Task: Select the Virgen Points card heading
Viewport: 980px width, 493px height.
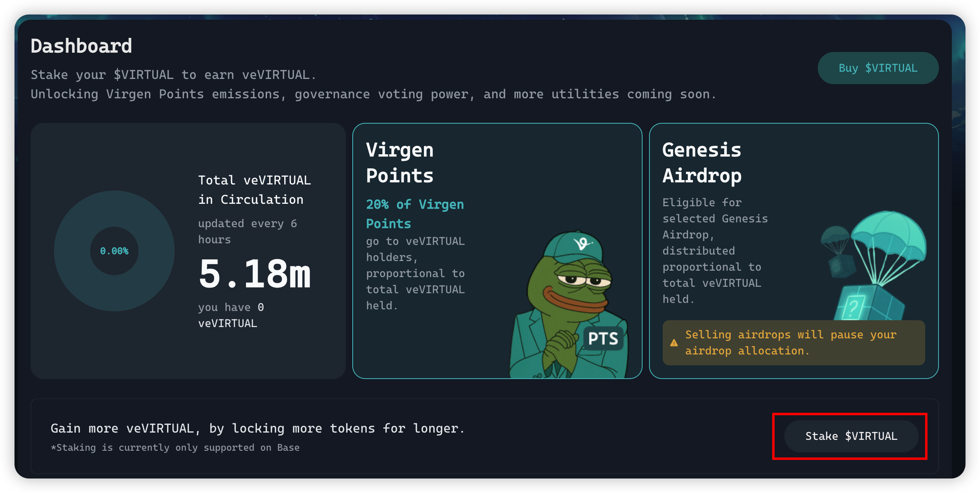Action: tap(399, 163)
